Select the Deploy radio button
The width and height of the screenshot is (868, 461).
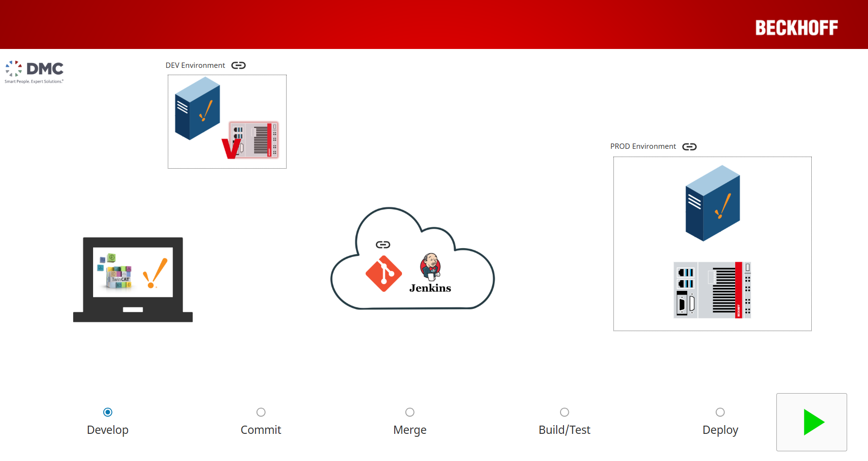(720, 412)
